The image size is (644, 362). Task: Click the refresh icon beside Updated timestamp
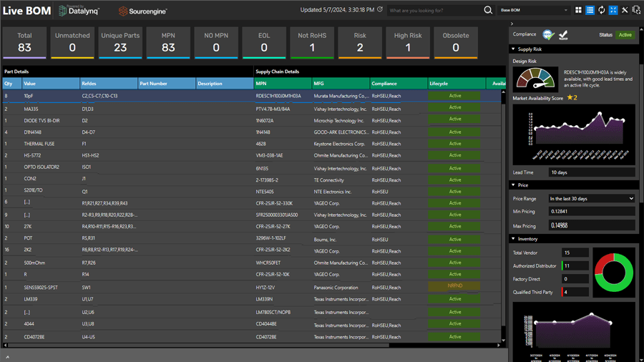(x=380, y=9)
